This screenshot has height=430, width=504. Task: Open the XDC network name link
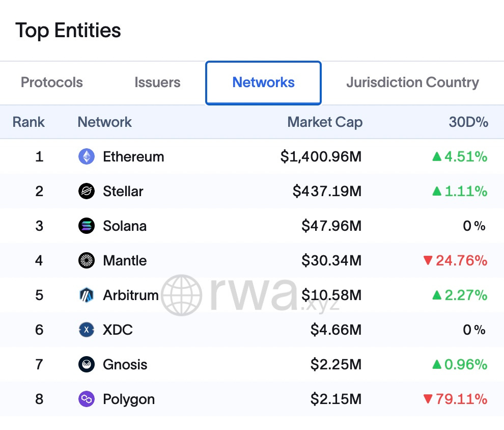point(118,330)
